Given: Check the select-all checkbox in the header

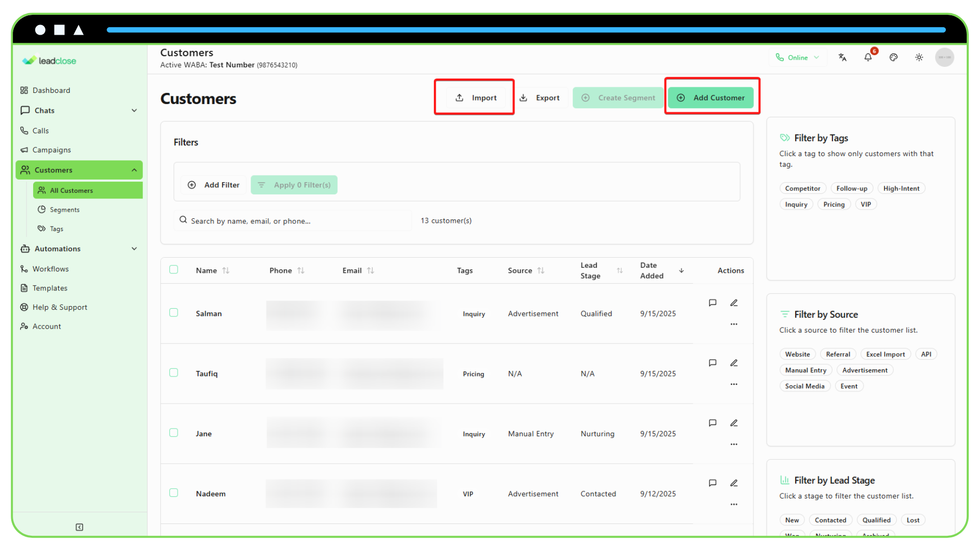Looking at the screenshot, I should (x=174, y=269).
